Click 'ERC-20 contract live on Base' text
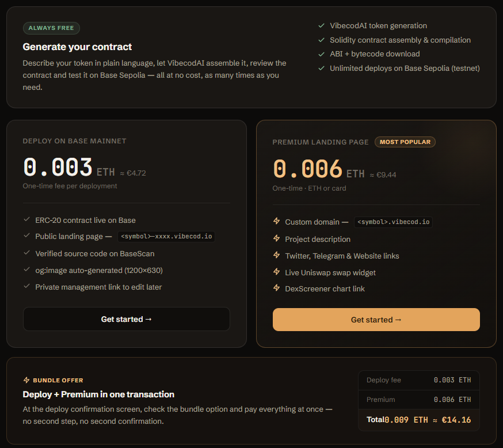The width and height of the screenshot is (503, 448). (85, 221)
